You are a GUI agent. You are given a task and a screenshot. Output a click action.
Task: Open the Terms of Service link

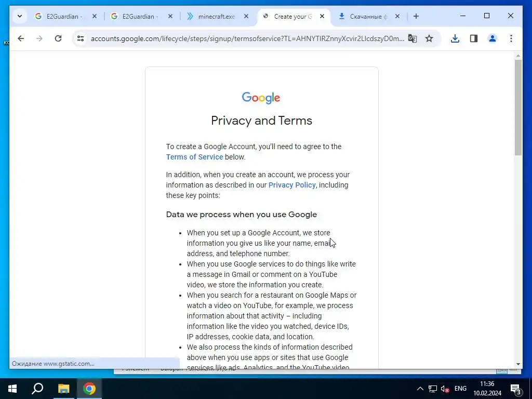pos(194,157)
